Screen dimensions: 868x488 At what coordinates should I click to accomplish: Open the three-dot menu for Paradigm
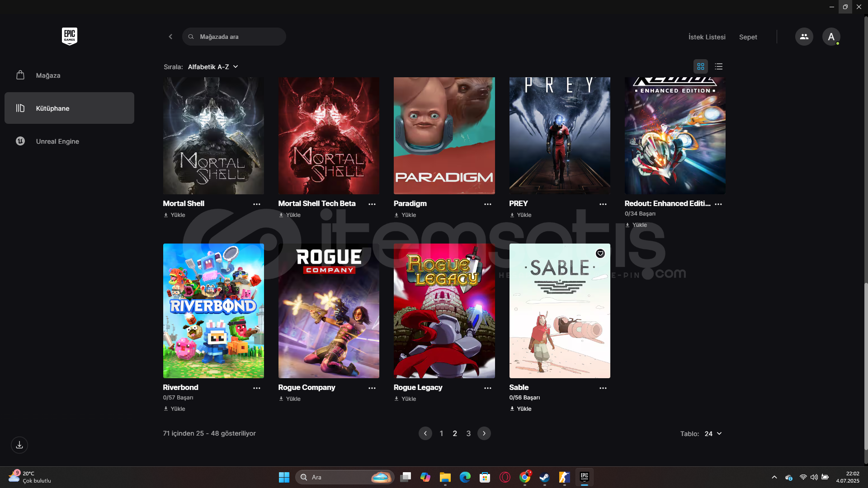[488, 204]
